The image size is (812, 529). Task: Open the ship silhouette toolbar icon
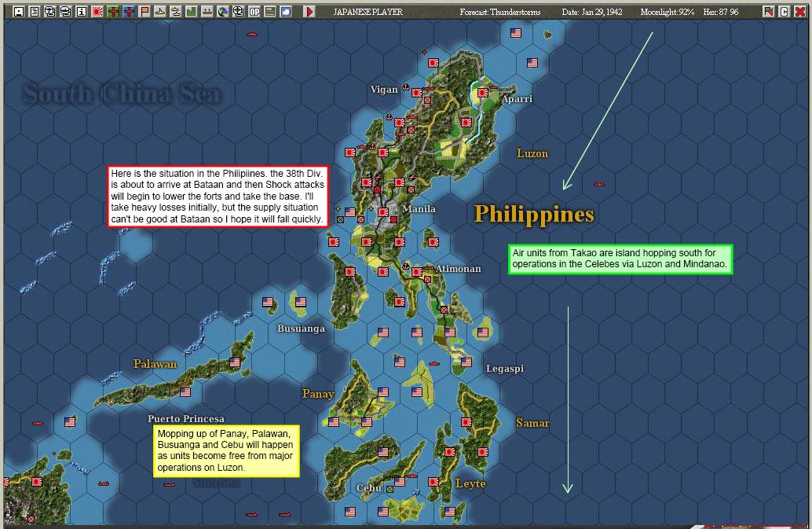[x=160, y=12]
